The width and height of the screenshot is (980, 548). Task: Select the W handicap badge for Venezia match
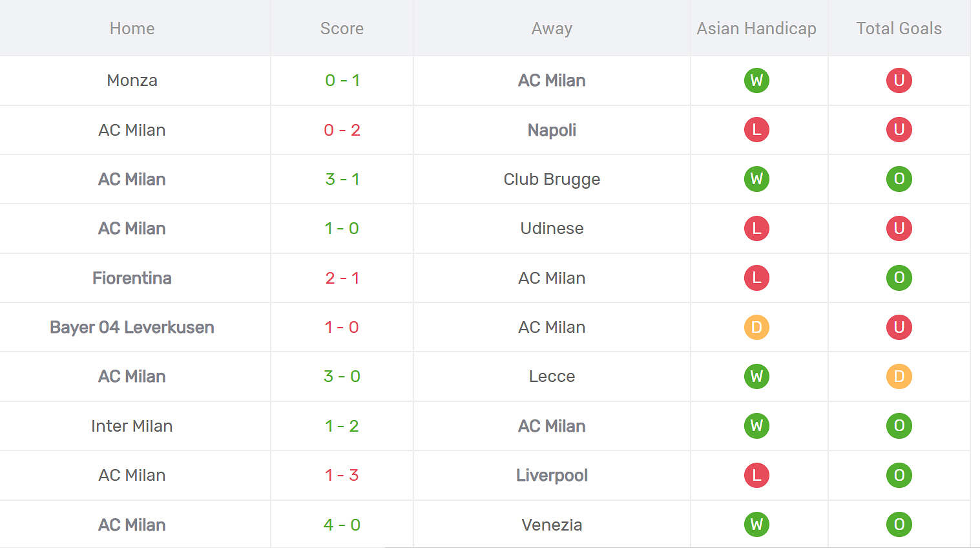point(756,525)
